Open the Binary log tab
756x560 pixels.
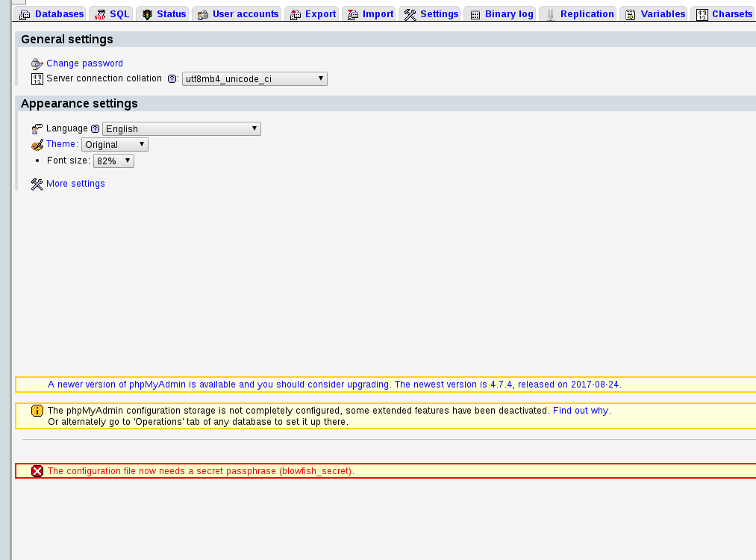[500, 14]
